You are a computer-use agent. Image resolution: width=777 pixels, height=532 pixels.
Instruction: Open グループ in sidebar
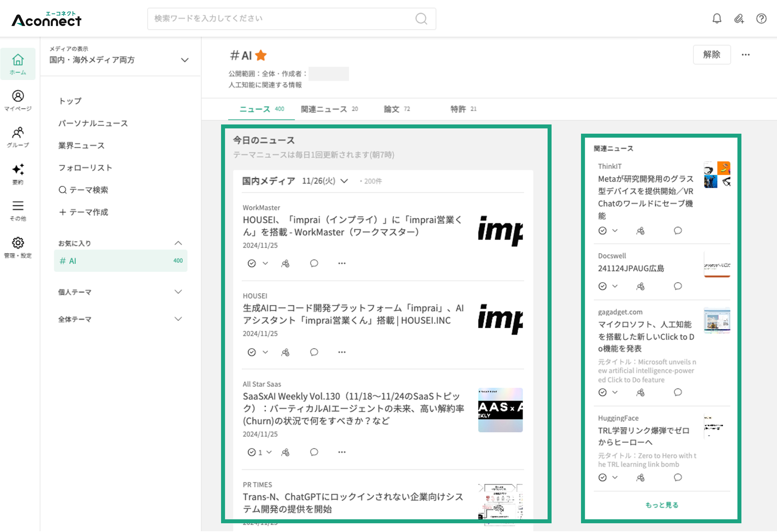click(18, 137)
